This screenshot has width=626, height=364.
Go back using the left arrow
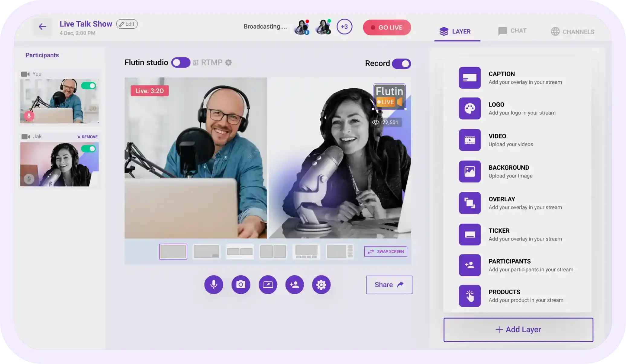[42, 27]
